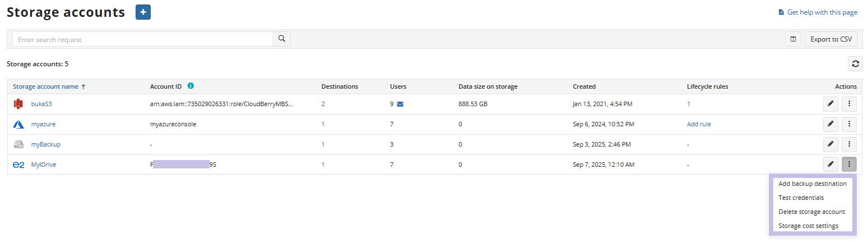The width and height of the screenshot is (868, 242).
Task: Choose Test credentials in the context menu
Action: click(801, 198)
